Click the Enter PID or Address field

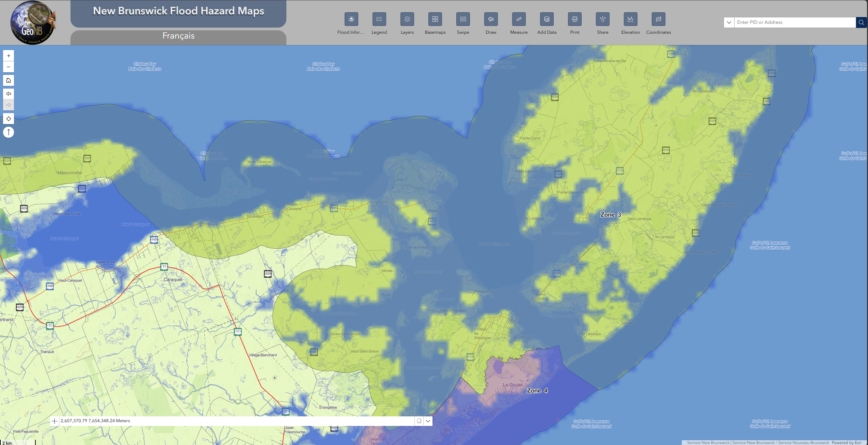coord(795,22)
